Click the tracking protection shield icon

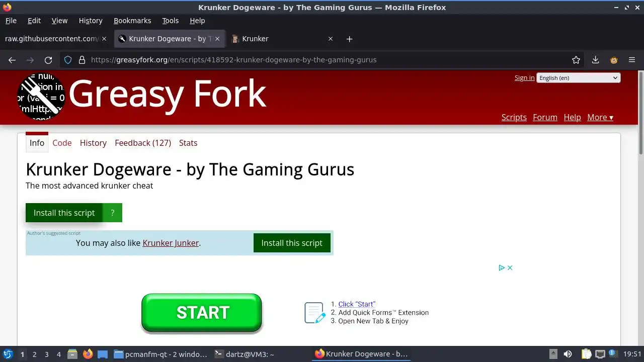coord(68,60)
